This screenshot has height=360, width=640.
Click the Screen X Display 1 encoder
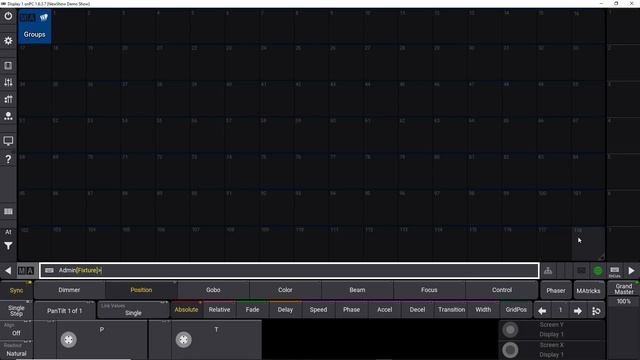click(x=552, y=350)
